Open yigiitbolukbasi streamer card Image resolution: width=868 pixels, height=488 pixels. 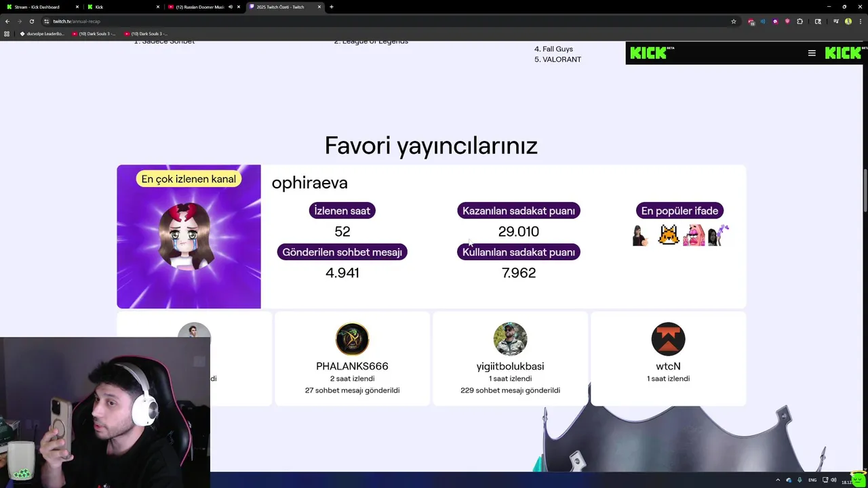tap(510, 359)
